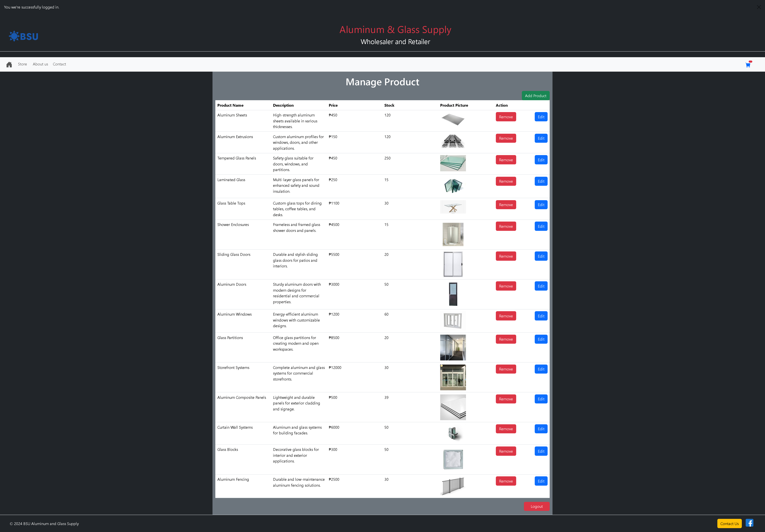The image size is (765, 532).
Task: Click the Contact Us button in footer
Action: point(729,523)
